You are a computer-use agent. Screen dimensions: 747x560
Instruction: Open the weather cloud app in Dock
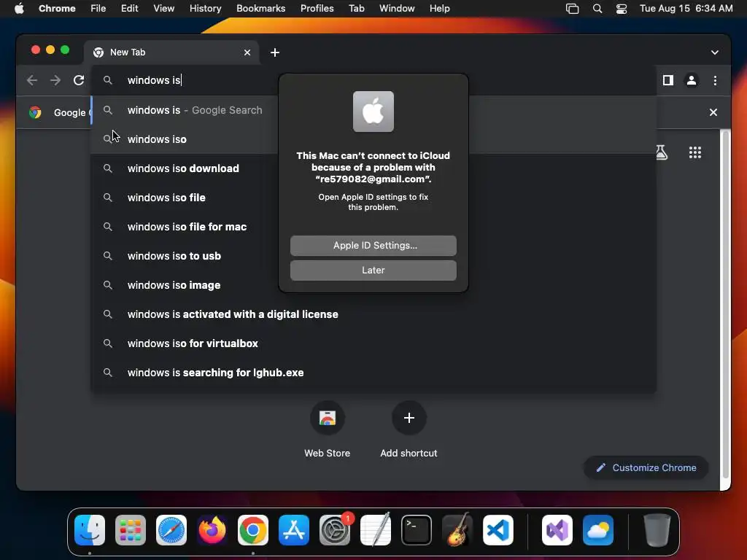point(598,530)
